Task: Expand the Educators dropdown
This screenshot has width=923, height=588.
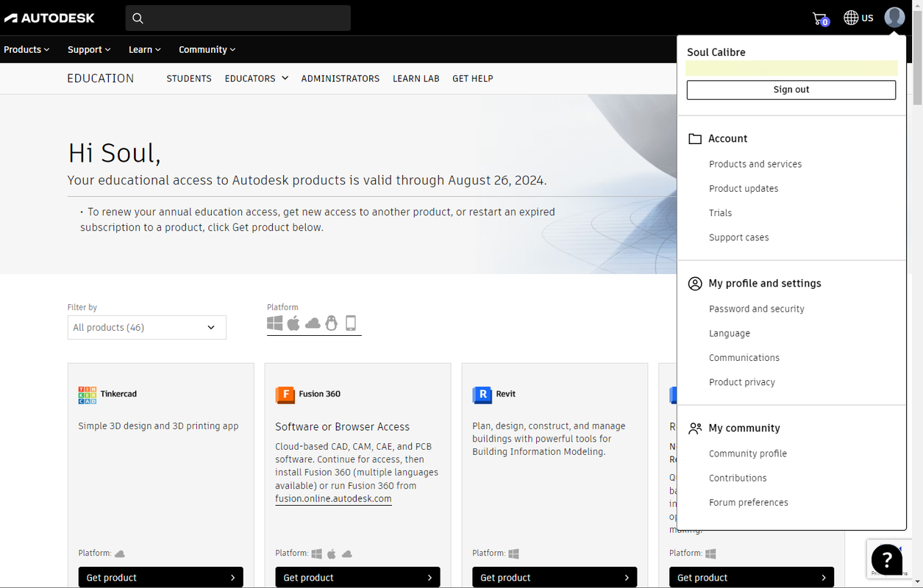Action: (257, 79)
